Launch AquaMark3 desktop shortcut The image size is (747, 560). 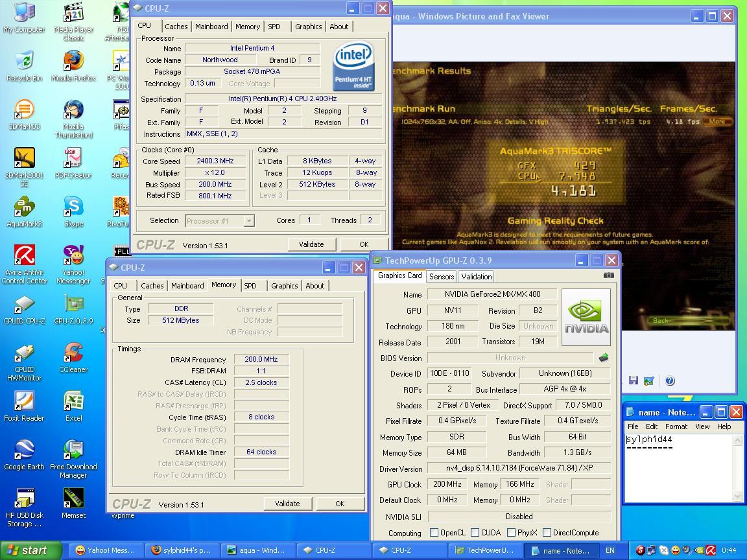coord(24,211)
